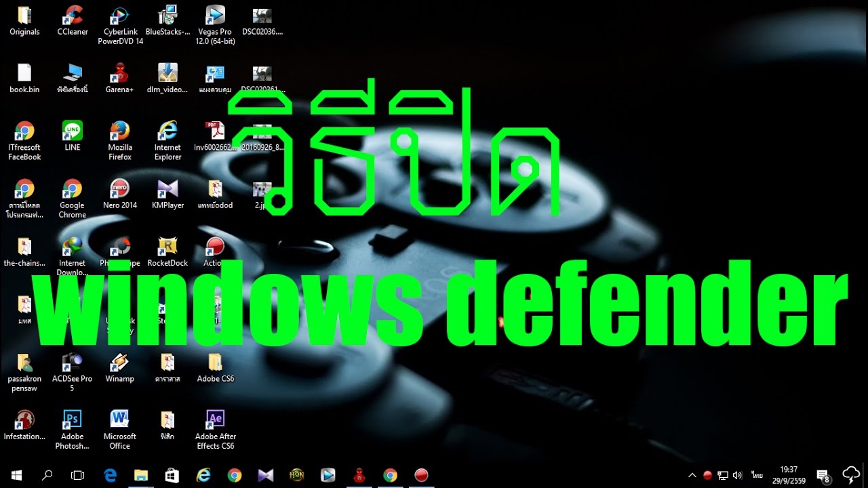Viewport: 868px width, 488px height.
Task: Launch Internet Explorer from the taskbar
Action: (203, 475)
